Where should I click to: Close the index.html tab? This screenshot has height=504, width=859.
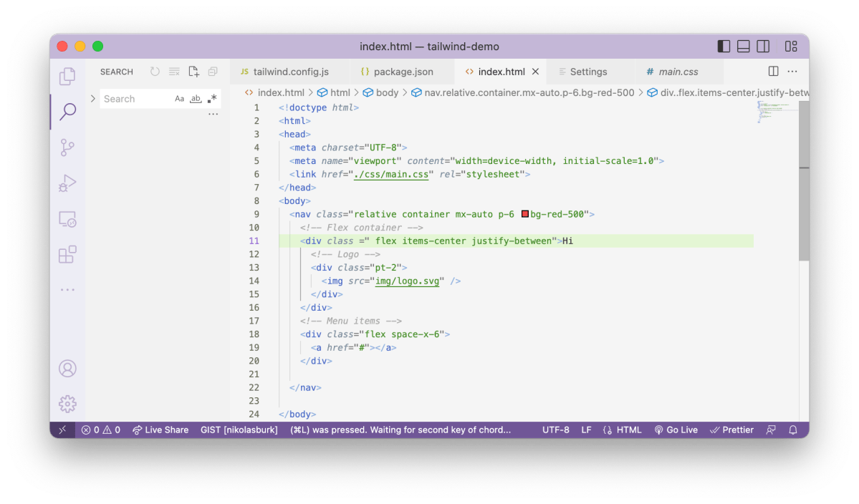[x=536, y=72]
